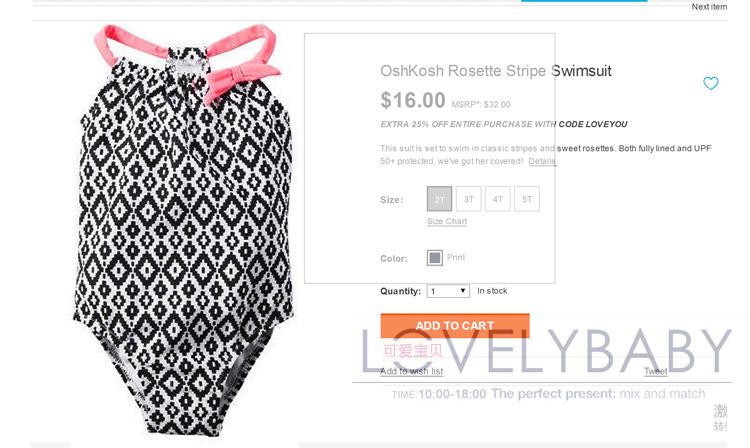This screenshot has height=448, width=750.
Task: Open the Size Chart link
Action: [x=447, y=221]
